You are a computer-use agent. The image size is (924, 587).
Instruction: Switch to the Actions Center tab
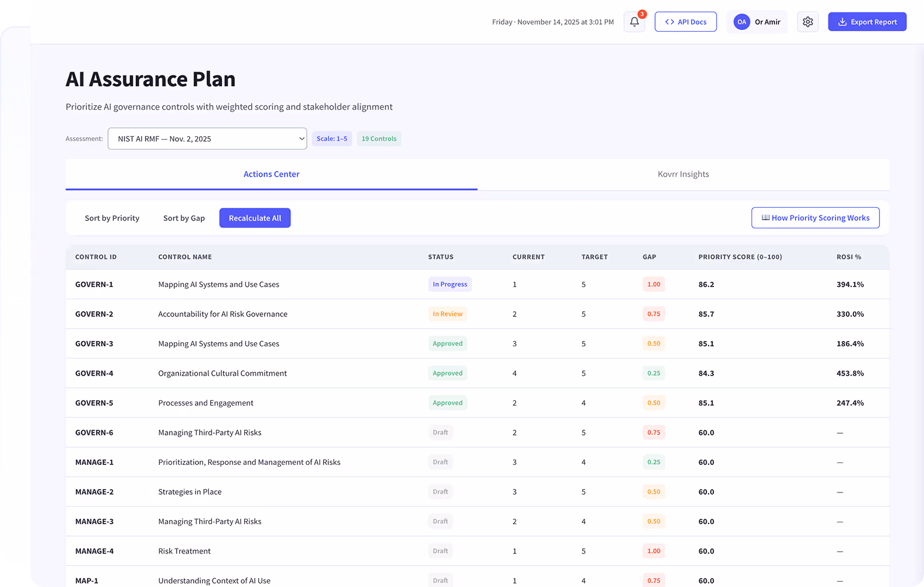(x=271, y=174)
